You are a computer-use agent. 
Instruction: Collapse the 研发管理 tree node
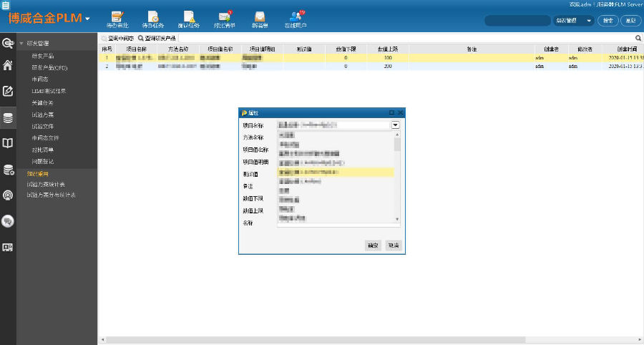(x=21, y=44)
